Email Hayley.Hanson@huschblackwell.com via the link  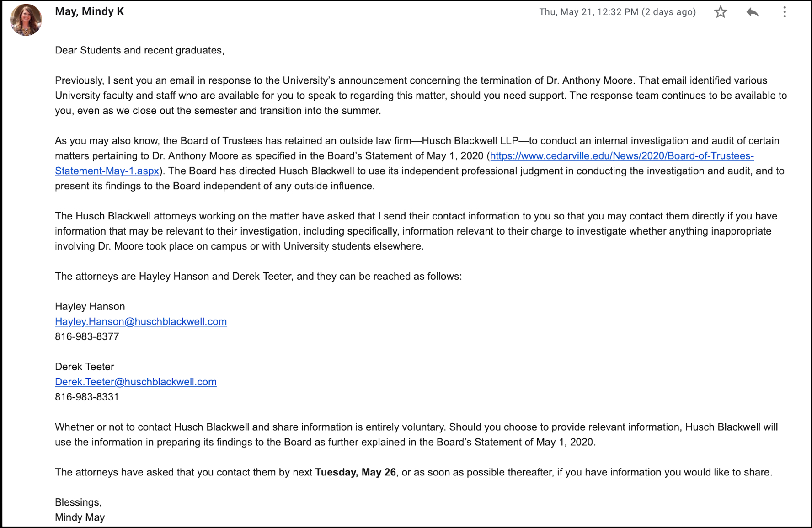tap(141, 322)
